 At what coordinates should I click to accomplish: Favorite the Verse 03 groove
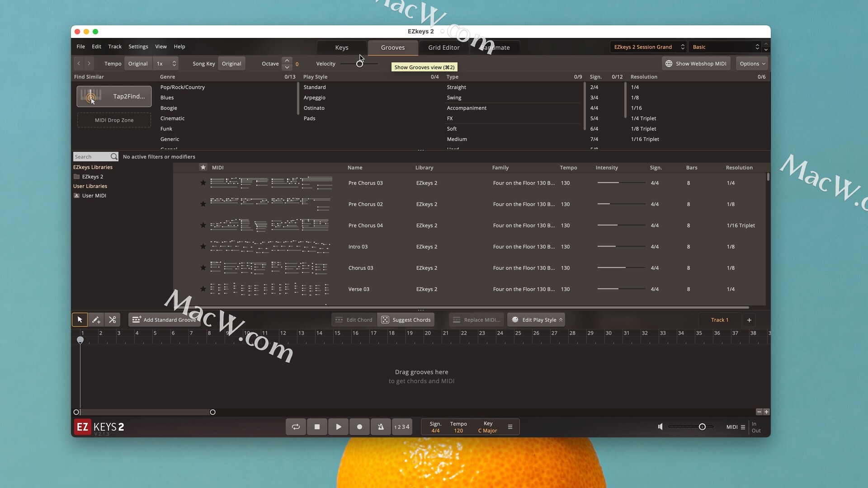203,289
